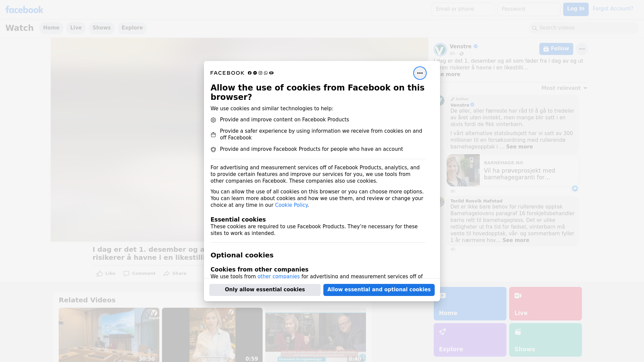Click the Like label under the video
The width and height of the screenshot is (644, 362).
[110, 274]
